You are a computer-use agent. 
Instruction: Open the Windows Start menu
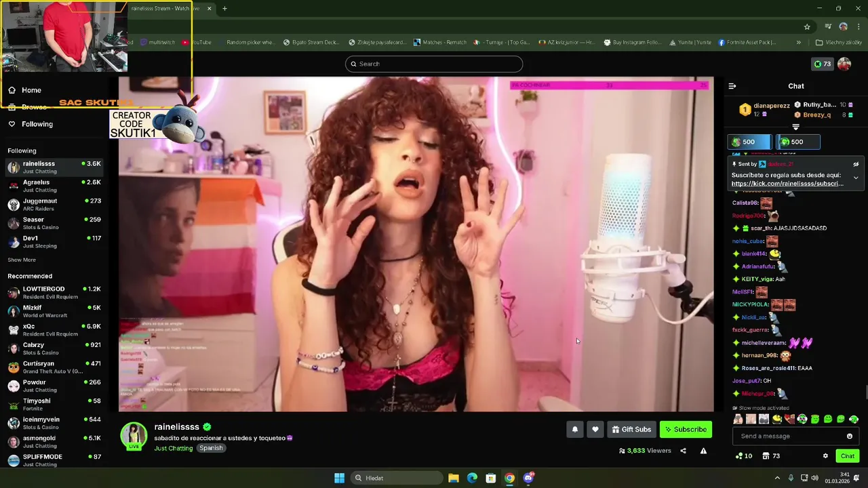point(339,478)
